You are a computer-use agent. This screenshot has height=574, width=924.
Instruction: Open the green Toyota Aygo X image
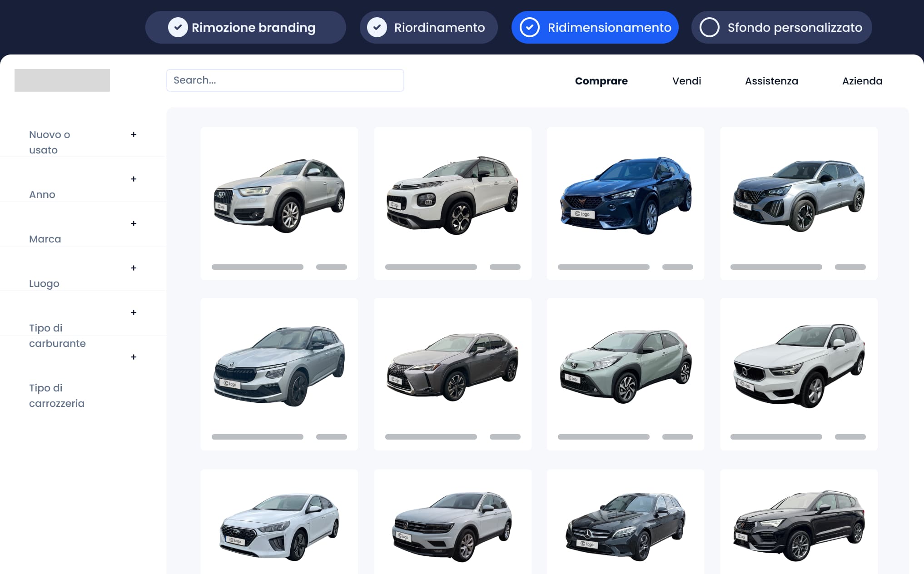[x=626, y=366]
